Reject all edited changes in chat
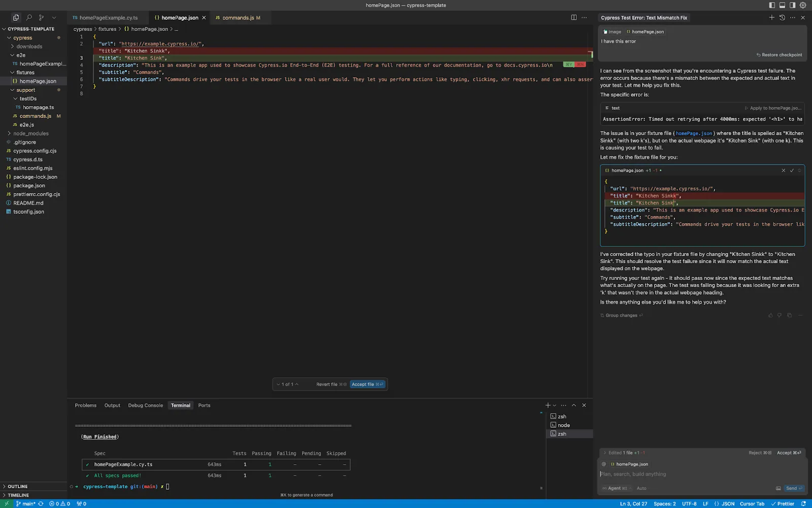The width and height of the screenshot is (812, 508). tap(760, 453)
